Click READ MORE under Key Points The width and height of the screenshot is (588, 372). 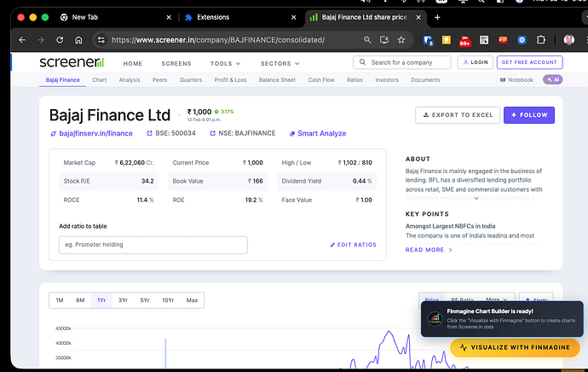[x=429, y=250]
